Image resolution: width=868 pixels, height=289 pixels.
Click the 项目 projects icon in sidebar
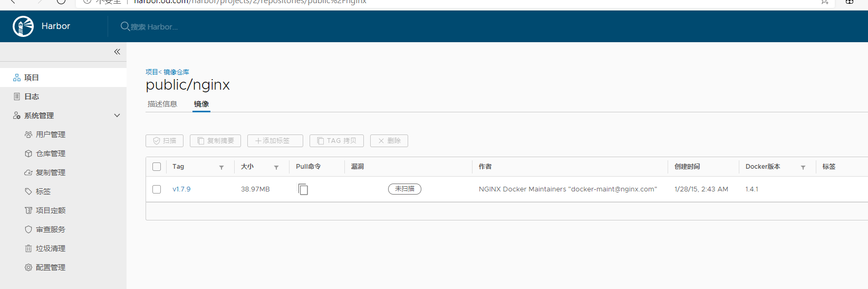(x=17, y=78)
